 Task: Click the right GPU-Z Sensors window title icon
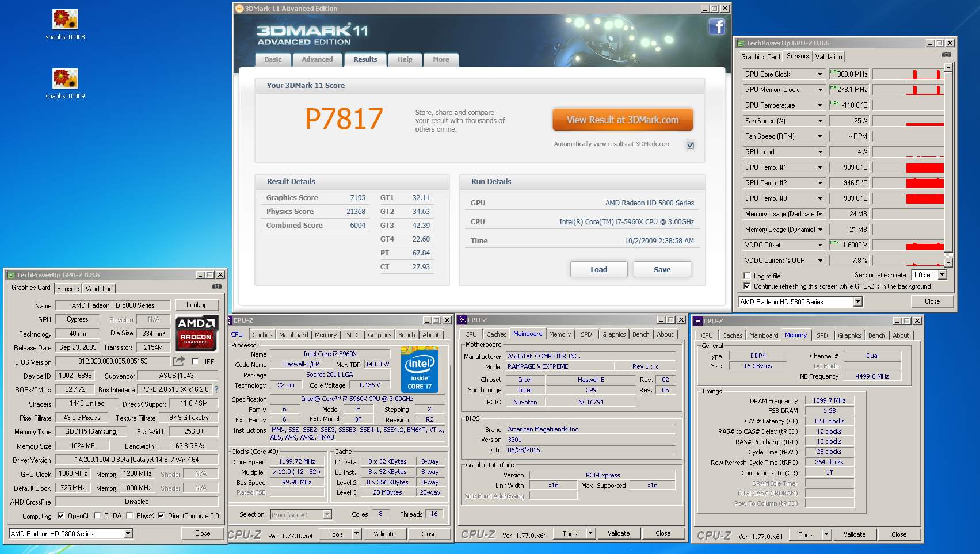tap(741, 43)
